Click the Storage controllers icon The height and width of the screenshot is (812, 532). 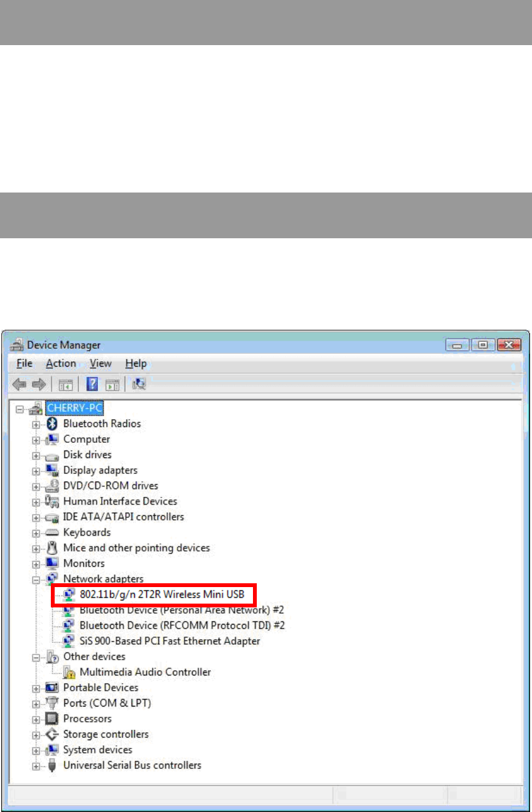52,734
